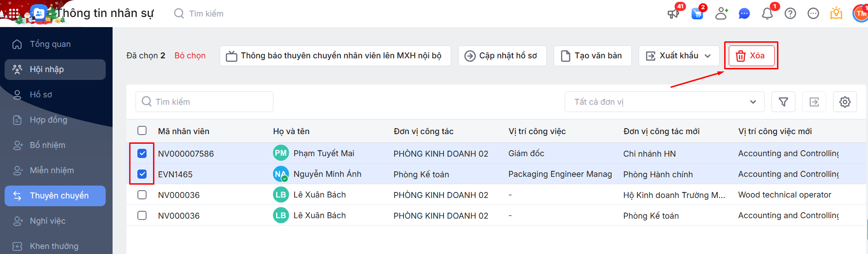Uncheck the row for Phạm Tuyết Mai
The width and height of the screenshot is (868, 254).
[x=142, y=153]
